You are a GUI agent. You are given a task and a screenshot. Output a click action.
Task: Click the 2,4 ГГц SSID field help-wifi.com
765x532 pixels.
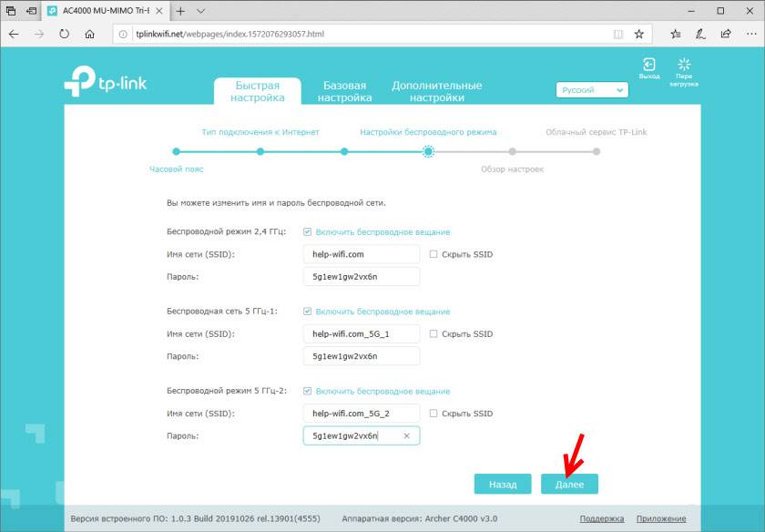pos(361,254)
